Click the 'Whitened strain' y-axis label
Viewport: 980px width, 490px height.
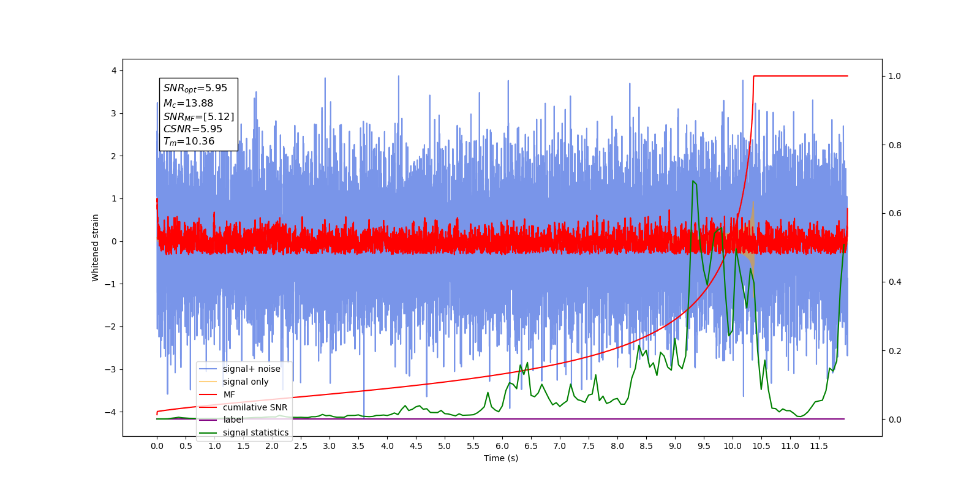95,247
